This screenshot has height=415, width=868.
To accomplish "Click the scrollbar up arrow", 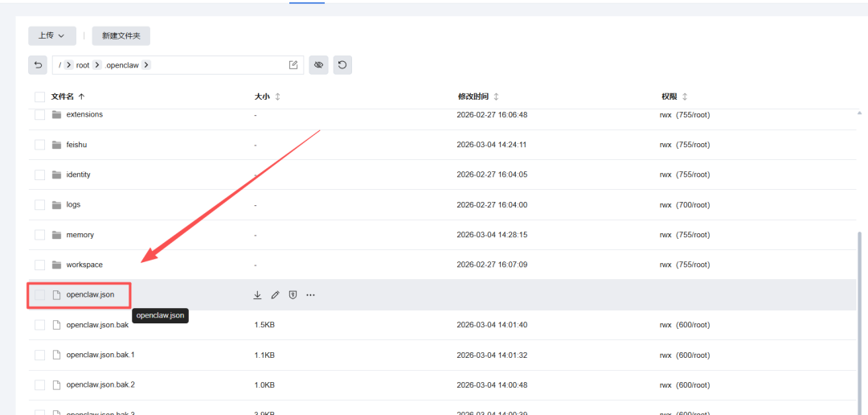I will [860, 113].
